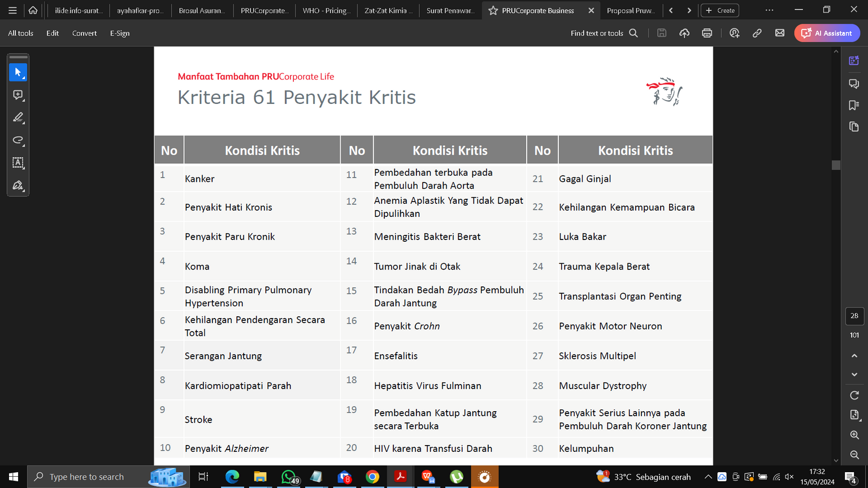Upload document to cloud icon
This screenshot has height=488, width=868.
[x=684, y=33]
